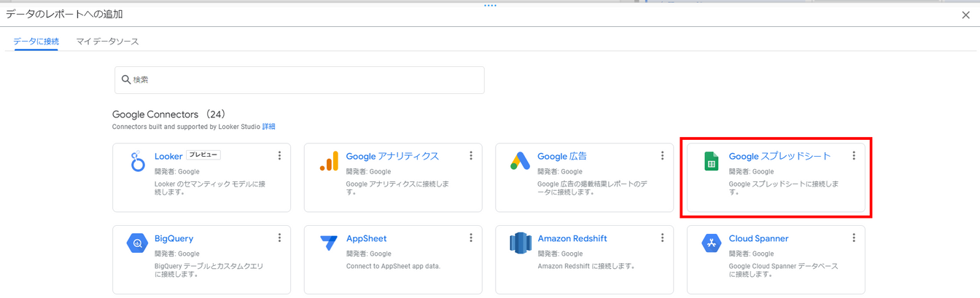Open more options for BigQuery card
This screenshot has height=298, width=980.
(279, 238)
